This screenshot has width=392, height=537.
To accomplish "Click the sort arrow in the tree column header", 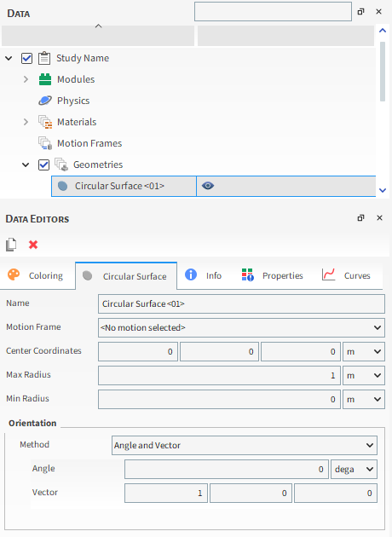I will coord(98,26).
